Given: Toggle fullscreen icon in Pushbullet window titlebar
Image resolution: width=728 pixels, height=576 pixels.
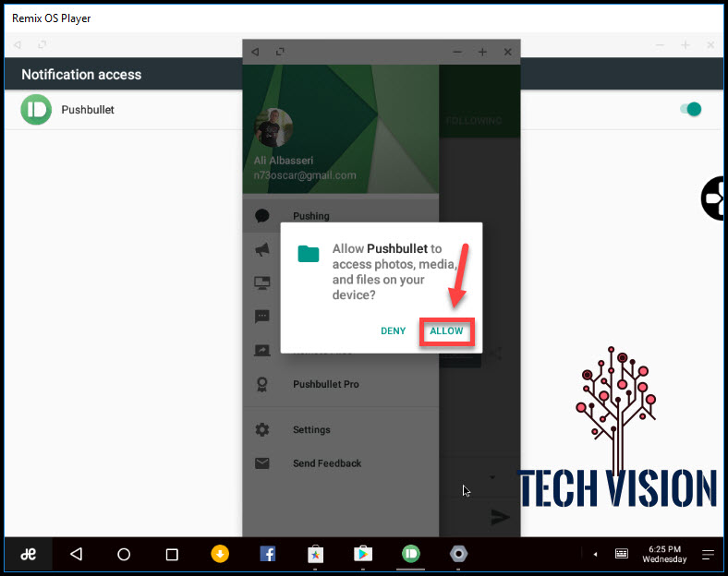Looking at the screenshot, I should click(x=280, y=52).
